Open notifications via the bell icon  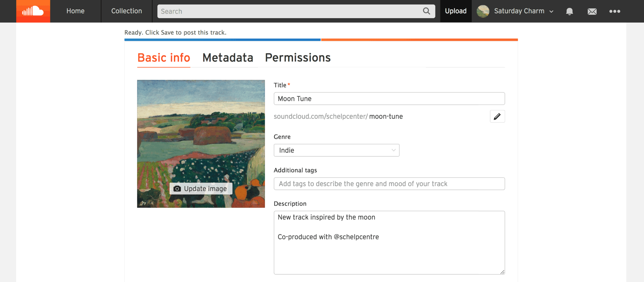570,11
